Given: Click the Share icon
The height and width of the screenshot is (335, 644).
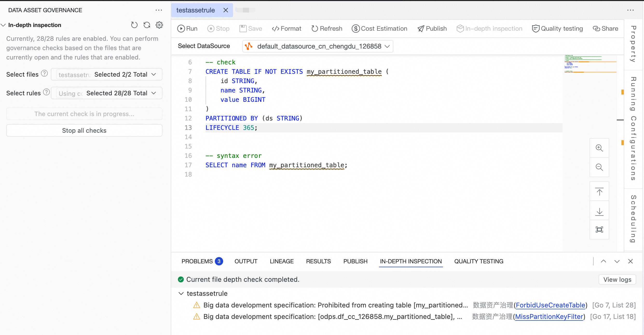Looking at the screenshot, I should (596, 29).
